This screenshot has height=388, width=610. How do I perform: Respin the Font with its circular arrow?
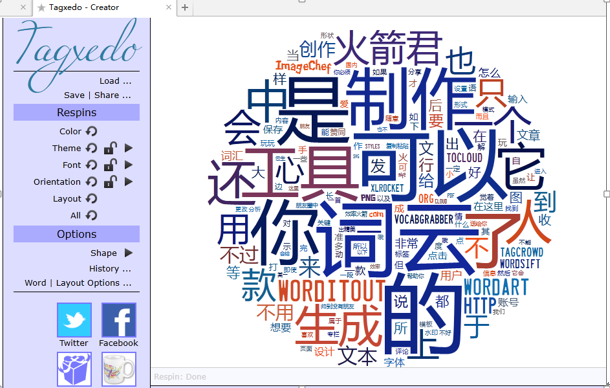(91, 165)
